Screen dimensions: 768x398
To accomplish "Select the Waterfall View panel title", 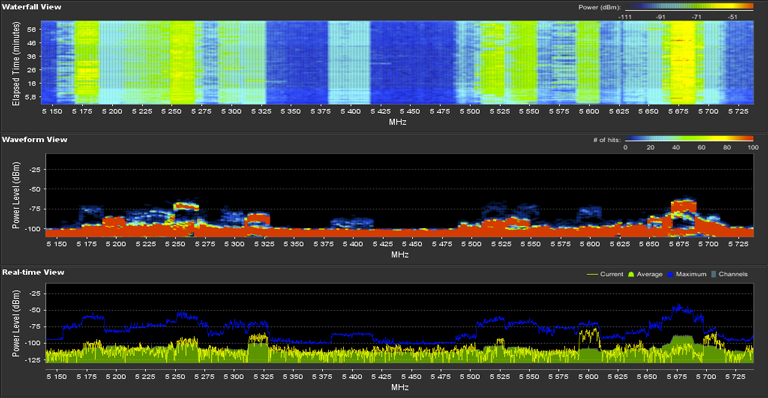I will pos(32,7).
